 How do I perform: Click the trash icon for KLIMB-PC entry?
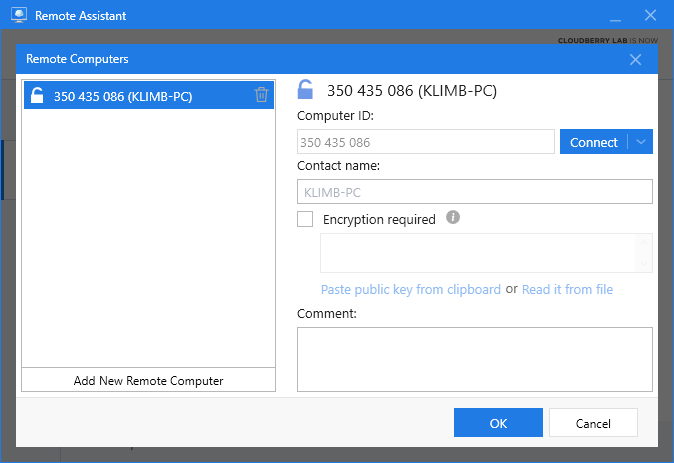click(x=261, y=96)
